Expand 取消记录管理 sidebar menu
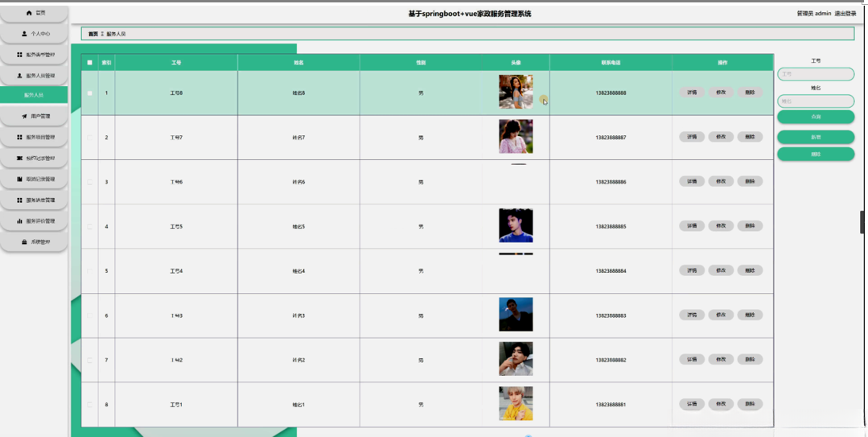Image resolution: width=868 pixels, height=437 pixels. (x=35, y=179)
